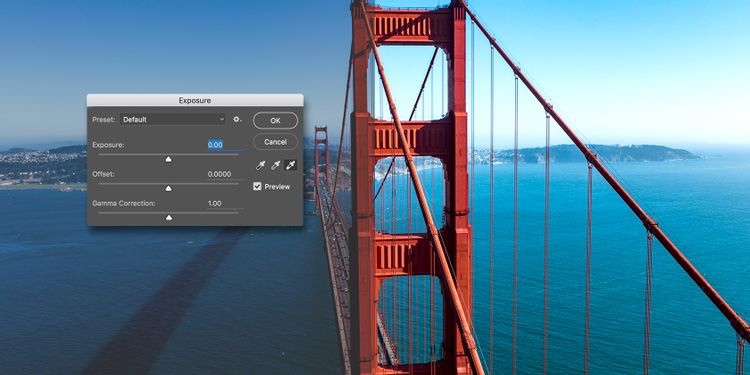This screenshot has width=750, height=375.
Task: Select the black point eyedropper
Action: (x=261, y=165)
